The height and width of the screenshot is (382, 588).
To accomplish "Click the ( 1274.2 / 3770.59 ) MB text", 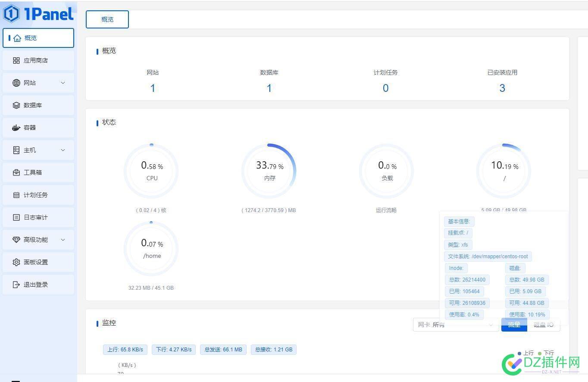I will [x=269, y=210].
